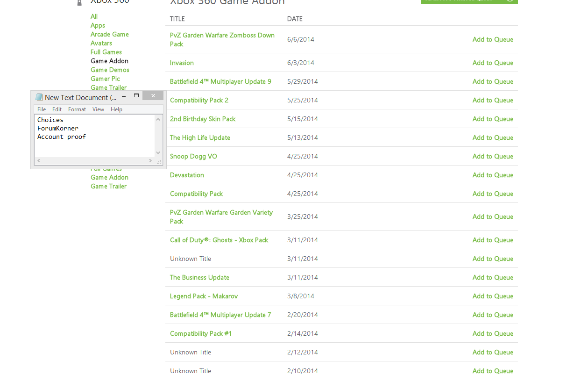Open the Avatars category

101,43
